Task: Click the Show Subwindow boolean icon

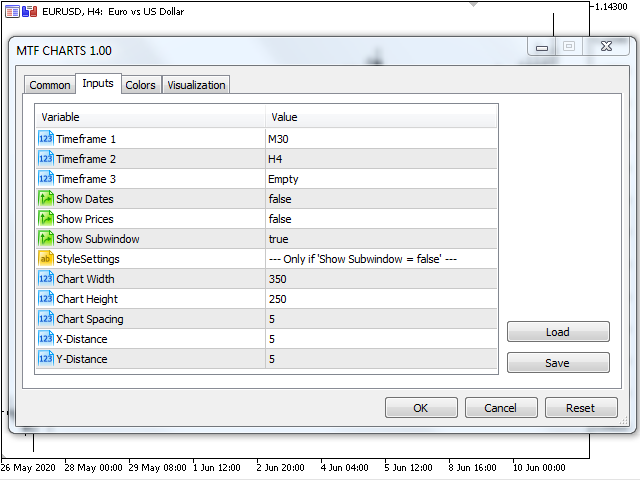Action: pyautogui.click(x=46, y=238)
